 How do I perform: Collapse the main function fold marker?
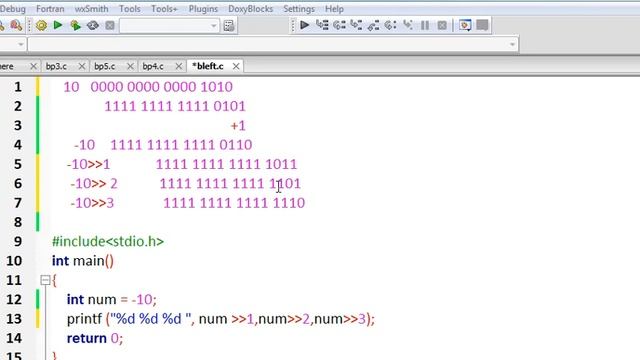[x=45, y=280]
